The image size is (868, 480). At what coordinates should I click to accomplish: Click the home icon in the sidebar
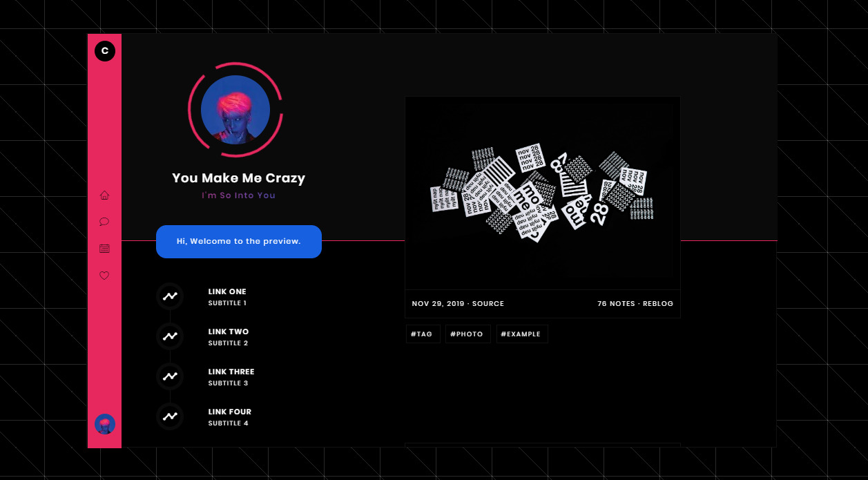pyautogui.click(x=105, y=195)
